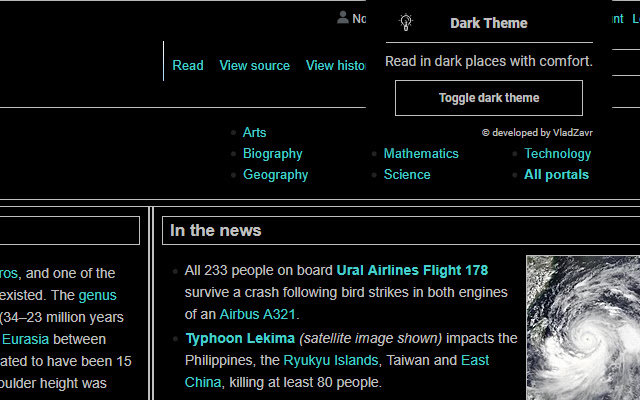Click the Eurasia link in featured article
Viewport: 640px width, 400px height.
pyautogui.click(x=25, y=339)
